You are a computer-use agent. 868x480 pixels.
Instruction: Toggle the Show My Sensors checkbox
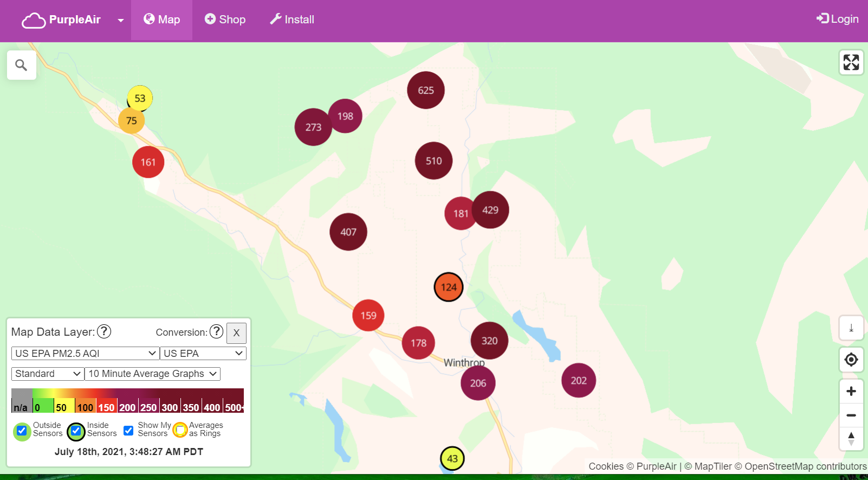click(x=128, y=431)
